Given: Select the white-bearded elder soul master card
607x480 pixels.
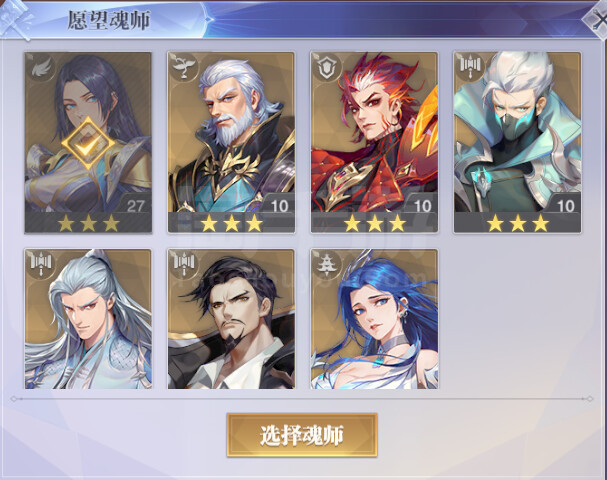Looking at the screenshot, I should [231, 142].
